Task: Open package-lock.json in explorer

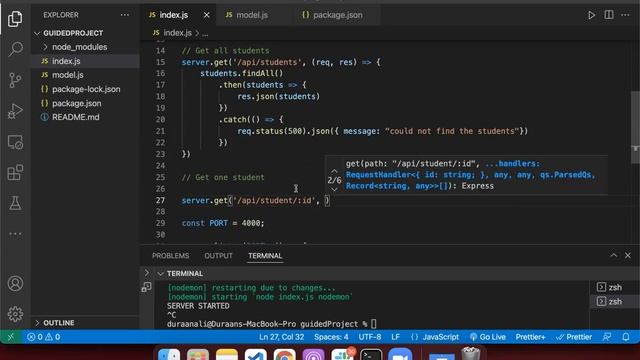Action: pyautogui.click(x=85, y=89)
